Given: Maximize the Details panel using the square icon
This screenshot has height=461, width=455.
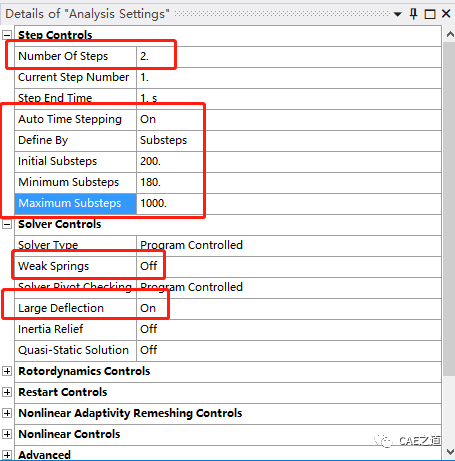Looking at the screenshot, I should (x=430, y=14).
